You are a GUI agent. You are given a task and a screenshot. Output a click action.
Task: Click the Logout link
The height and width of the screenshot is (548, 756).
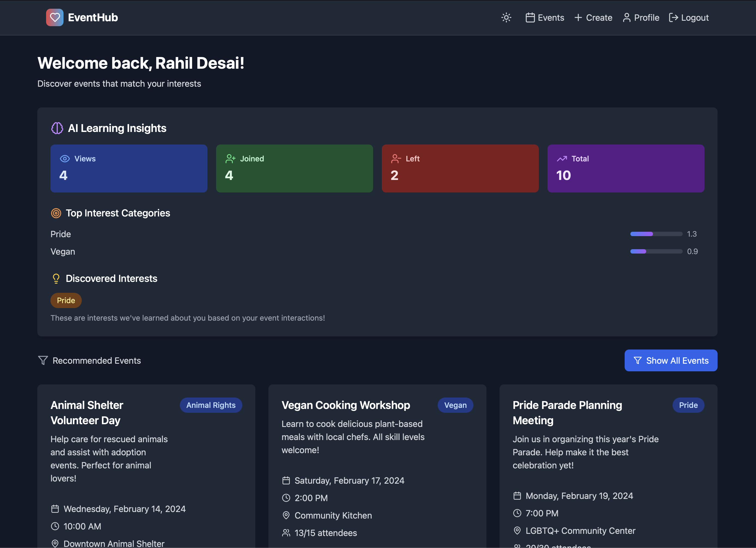point(689,17)
